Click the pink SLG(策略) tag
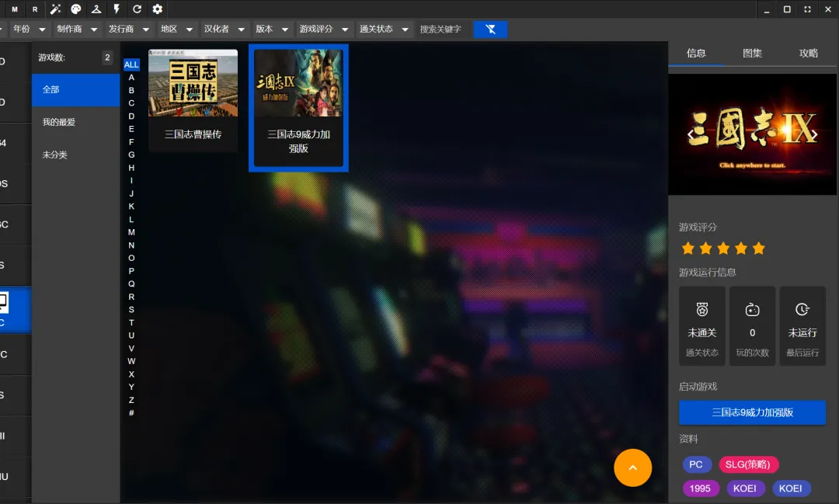This screenshot has width=839, height=504. [748, 464]
